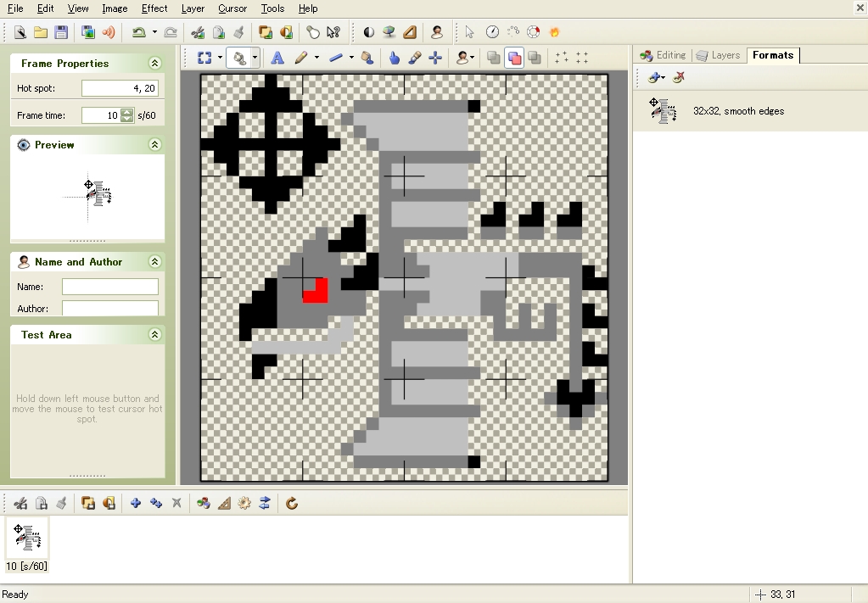This screenshot has width=868, height=603.
Task: Open the Effect menu
Action: (154, 8)
